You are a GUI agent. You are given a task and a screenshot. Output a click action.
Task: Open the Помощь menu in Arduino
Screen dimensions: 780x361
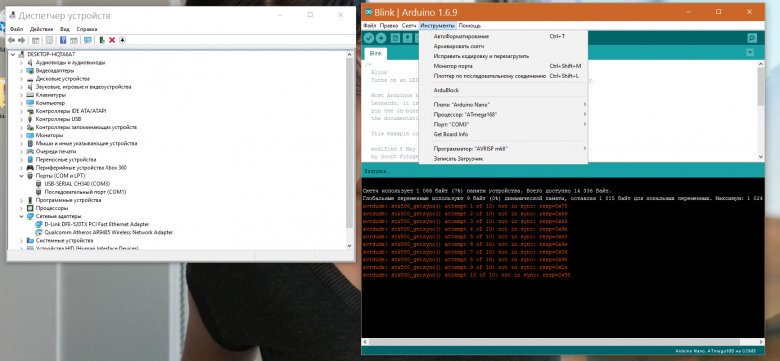[470, 25]
